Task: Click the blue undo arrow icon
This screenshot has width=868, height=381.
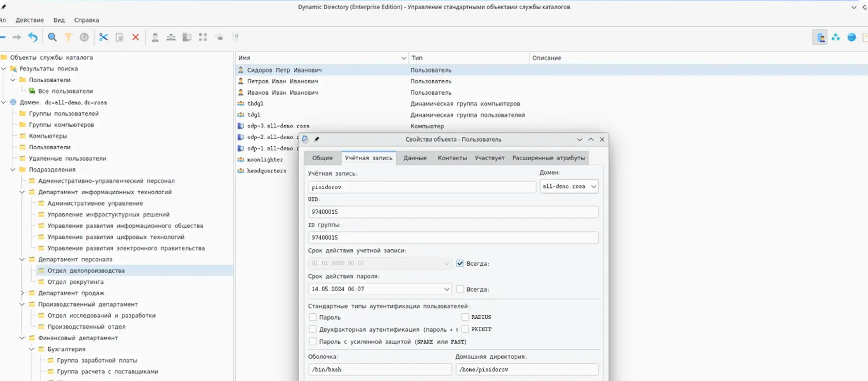Action: [x=33, y=37]
